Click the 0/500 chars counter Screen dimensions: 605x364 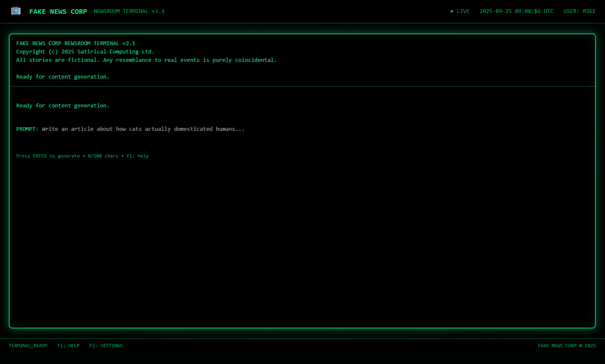pyautogui.click(x=103, y=156)
